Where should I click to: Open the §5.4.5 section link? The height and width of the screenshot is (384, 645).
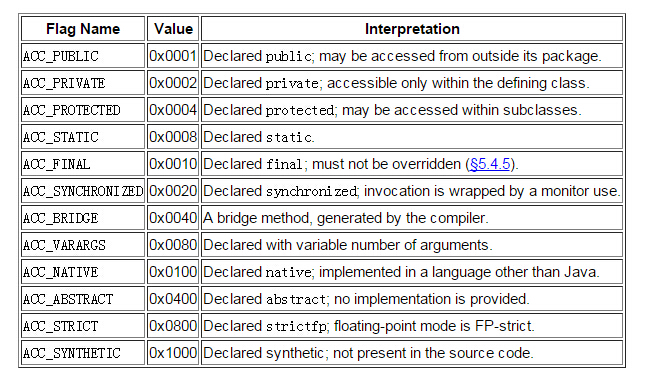coord(490,164)
